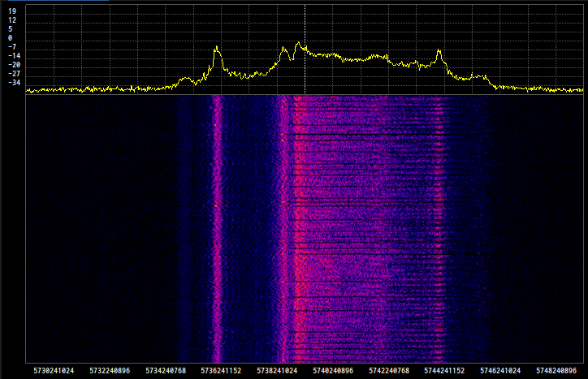Select the 5734240768 frequency axis label
The width and height of the screenshot is (588, 379).
[166, 371]
